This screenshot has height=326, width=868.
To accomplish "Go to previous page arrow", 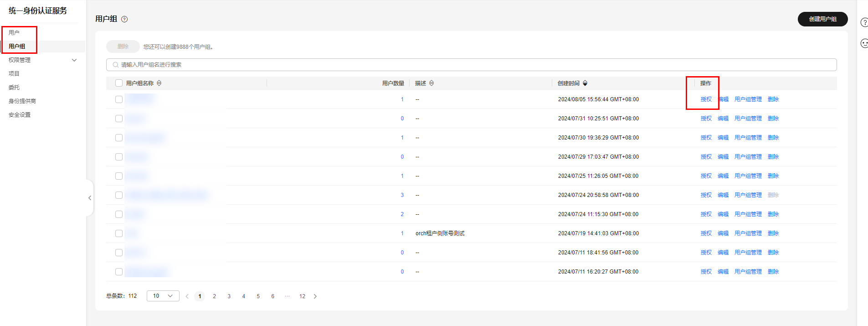I will click(x=187, y=296).
